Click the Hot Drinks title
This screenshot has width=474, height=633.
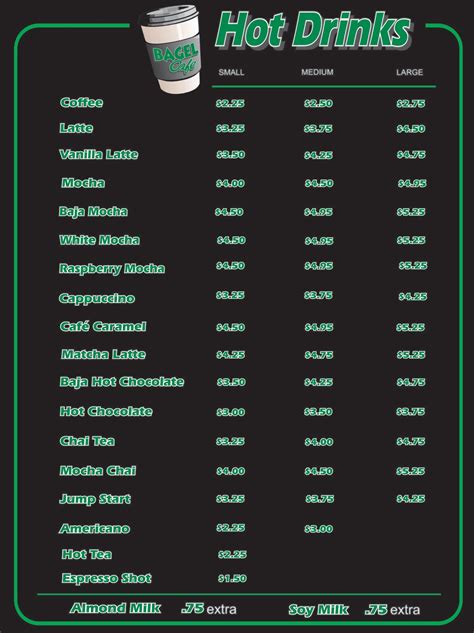coord(313,29)
